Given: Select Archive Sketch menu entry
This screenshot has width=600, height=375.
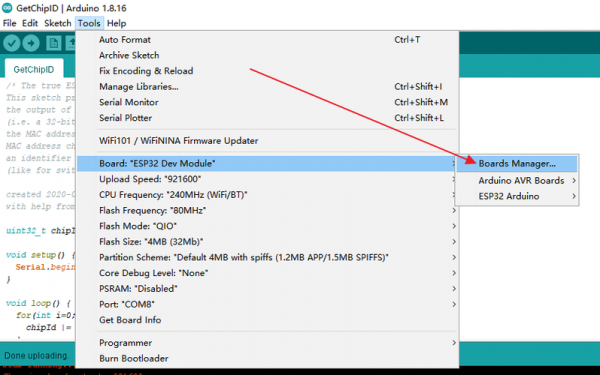Looking at the screenshot, I should (267, 55).
